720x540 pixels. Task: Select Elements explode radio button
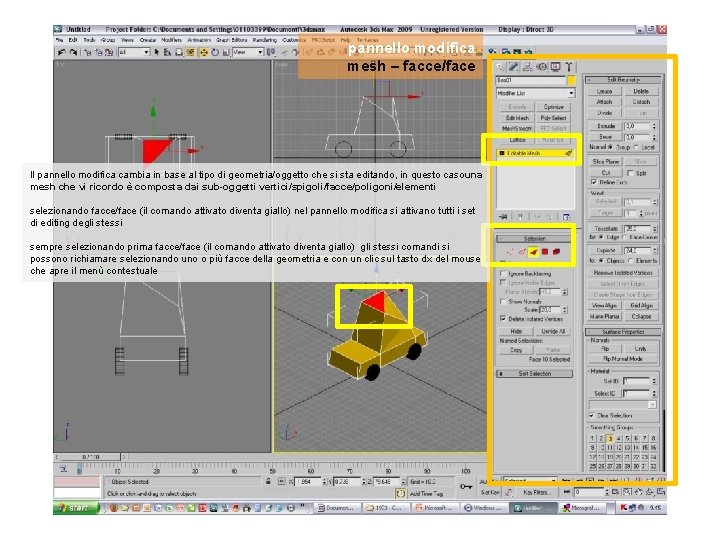tap(632, 260)
